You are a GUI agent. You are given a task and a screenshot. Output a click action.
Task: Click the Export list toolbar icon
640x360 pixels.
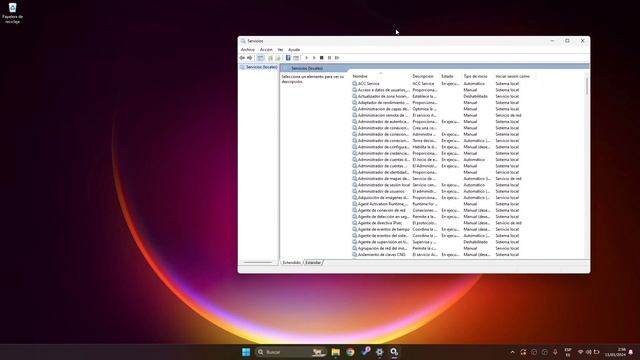[x=278, y=58]
